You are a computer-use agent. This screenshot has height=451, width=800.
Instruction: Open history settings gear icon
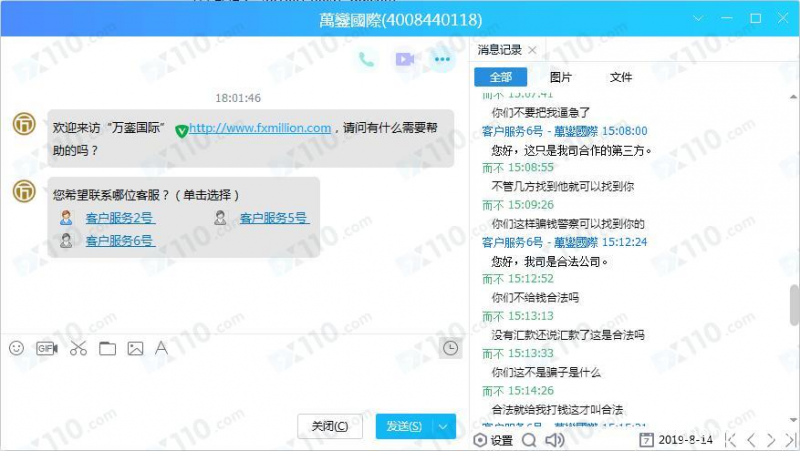coord(480,440)
